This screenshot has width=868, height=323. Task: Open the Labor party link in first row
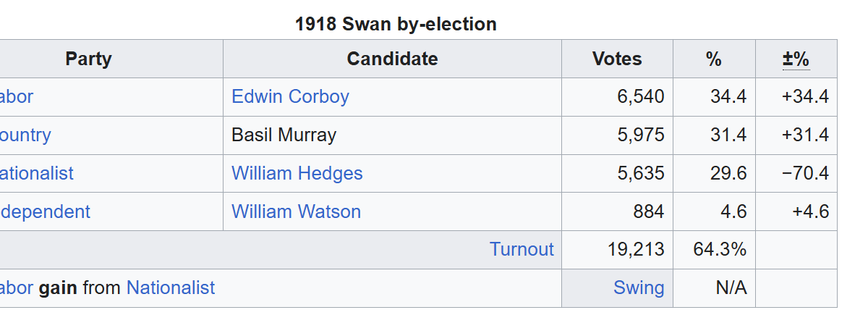[x=17, y=97]
